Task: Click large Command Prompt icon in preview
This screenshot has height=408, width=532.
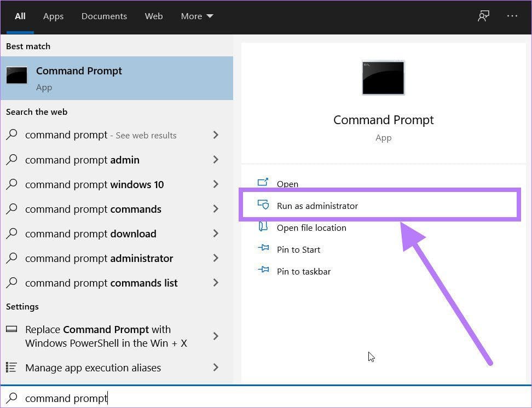Action: pos(383,78)
